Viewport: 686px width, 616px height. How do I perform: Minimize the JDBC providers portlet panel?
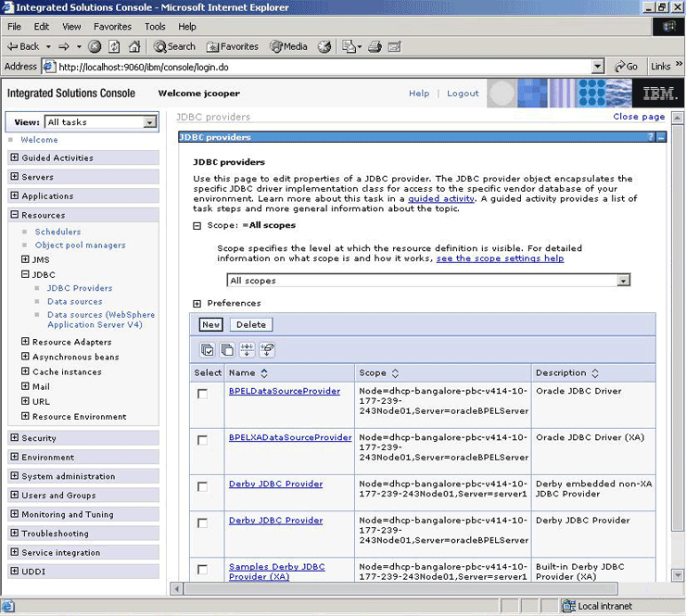661,137
